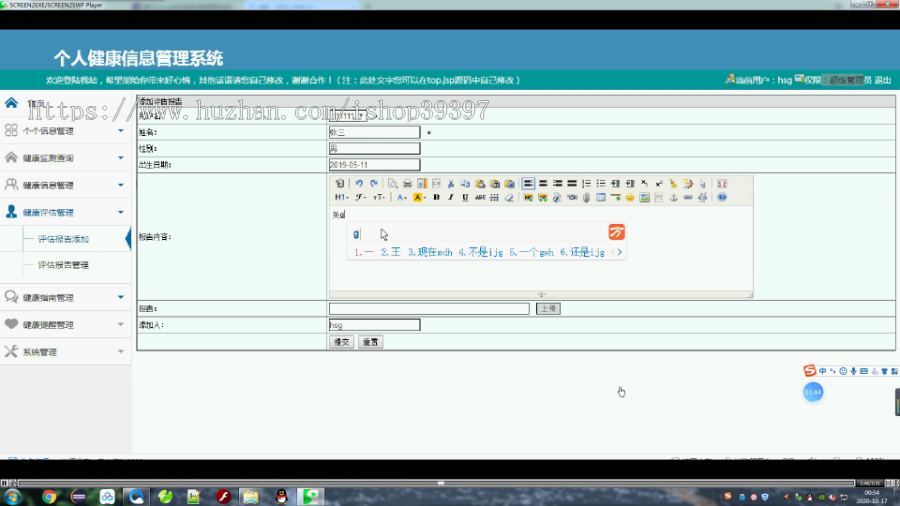Click the insert hyperlink chain icon
This screenshot has height=506, width=900.
(x=688, y=197)
